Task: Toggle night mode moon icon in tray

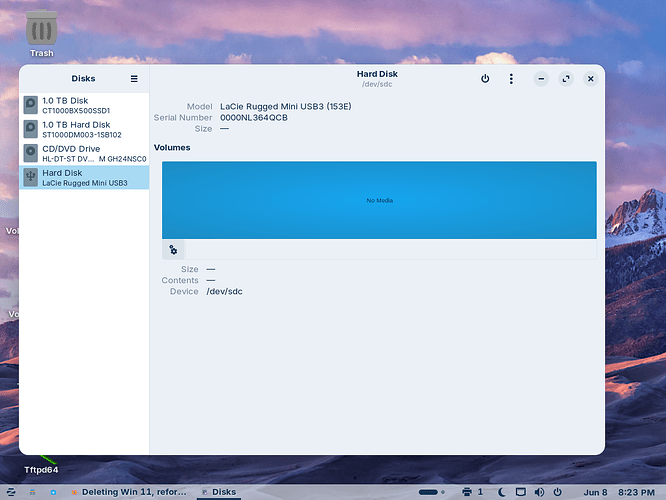Action: [x=502, y=492]
